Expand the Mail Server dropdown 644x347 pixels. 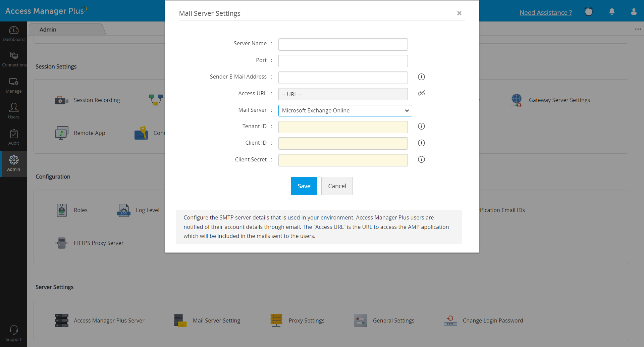(x=345, y=110)
